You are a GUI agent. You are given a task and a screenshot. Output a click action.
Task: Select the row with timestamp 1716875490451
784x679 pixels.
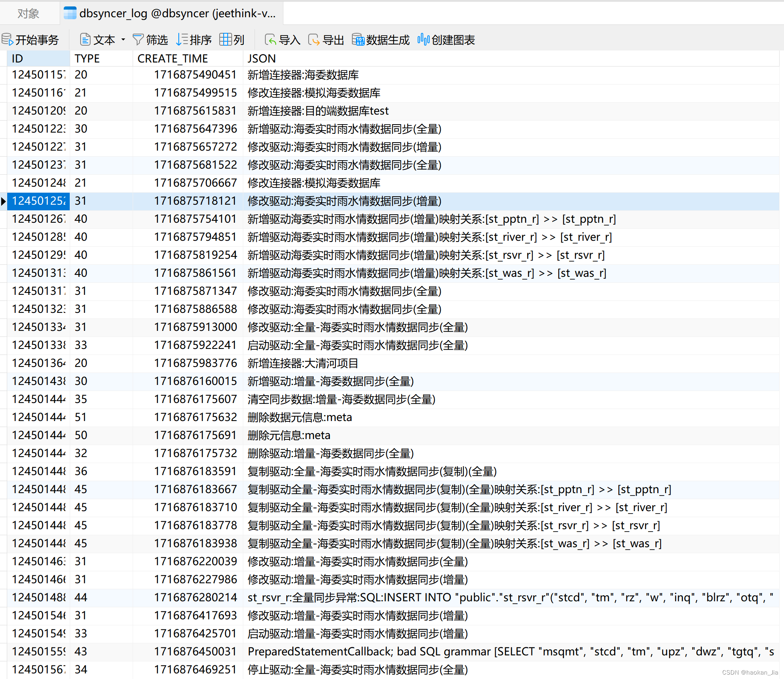(x=195, y=75)
